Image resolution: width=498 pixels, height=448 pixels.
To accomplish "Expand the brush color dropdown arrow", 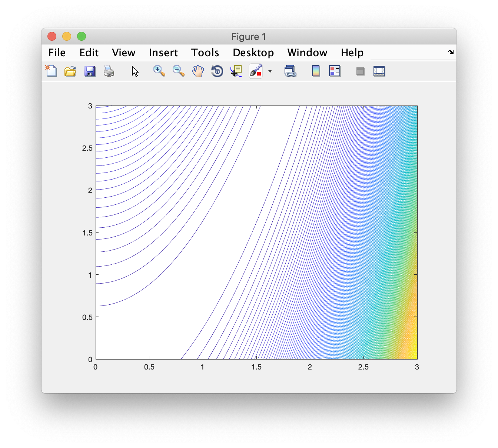I will 270,71.
